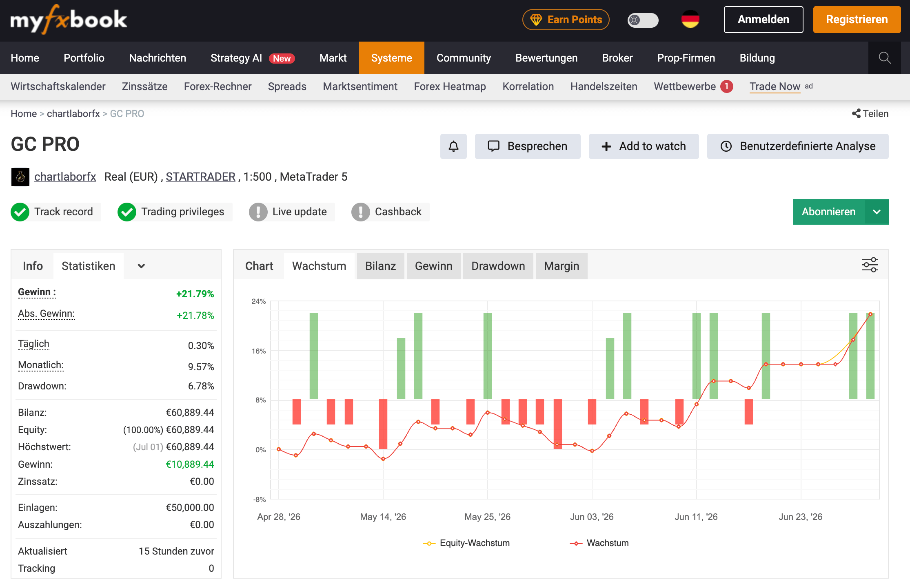Open the Bewertungen menu

[x=546, y=58]
